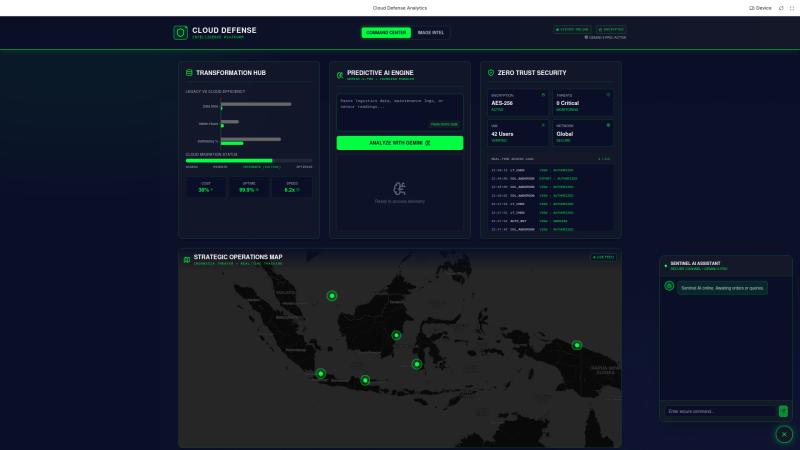Focus the secure command input field
The image size is (800, 450).
[x=720, y=411]
